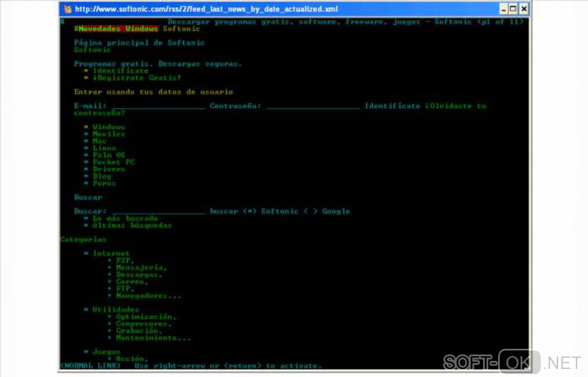Open the Internet category link
Screen dimensions: 588x377
(x=111, y=254)
